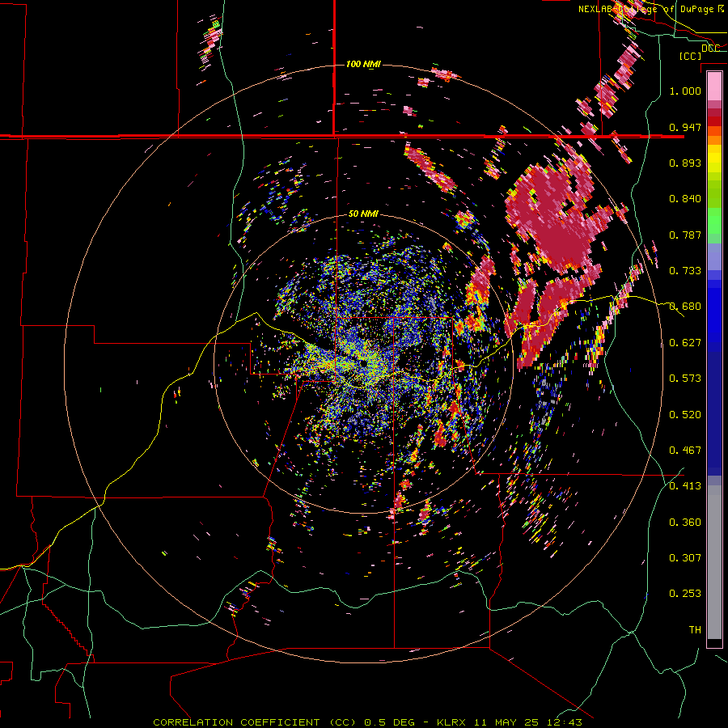Click the radar site at the rings' center

point(363,363)
